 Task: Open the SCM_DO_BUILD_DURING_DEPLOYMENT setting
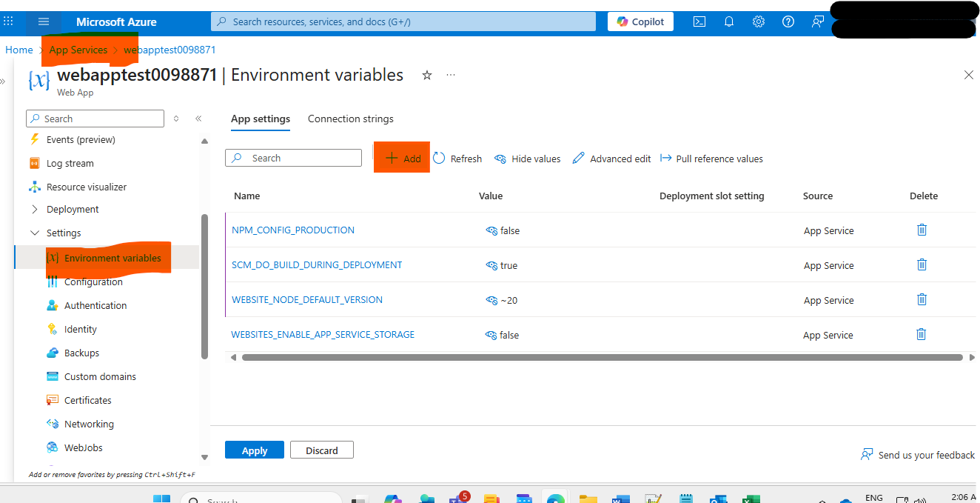click(317, 264)
